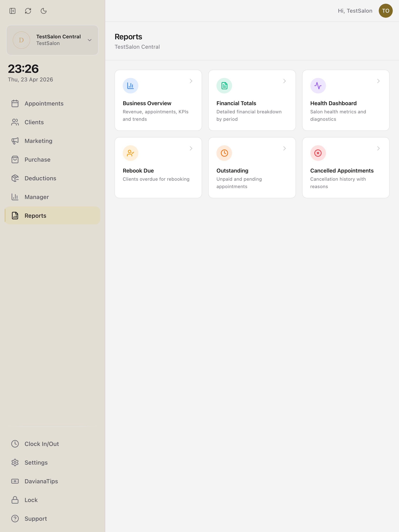Click the Outstanding chevron arrow

point(284,148)
